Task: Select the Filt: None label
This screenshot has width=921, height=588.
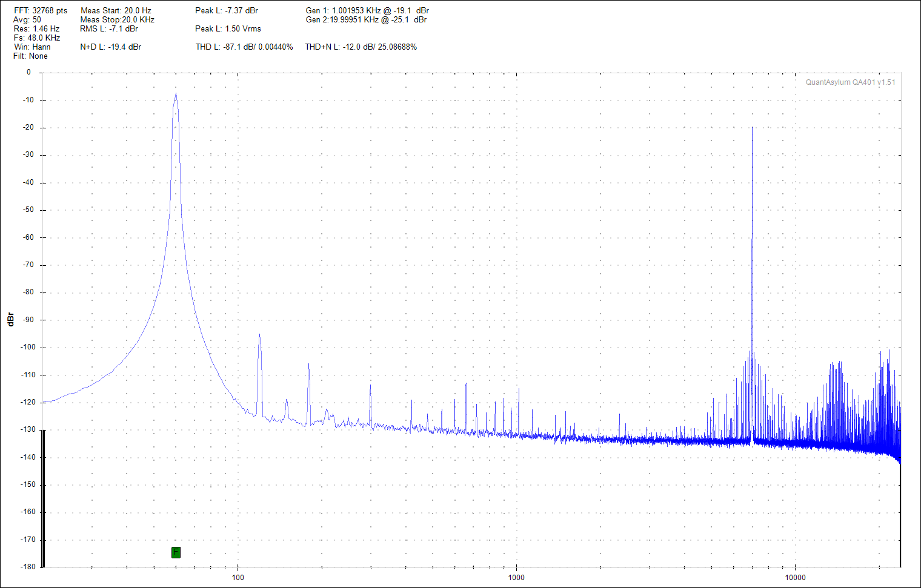Action: (x=30, y=56)
